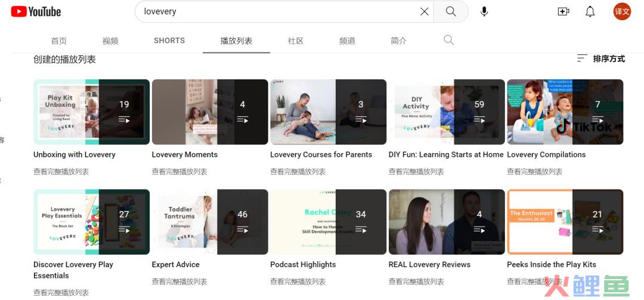This screenshot has width=644, height=300.
Task: Click the playlist icon on Lovevery Moments thumbnail
Action: (242, 120)
